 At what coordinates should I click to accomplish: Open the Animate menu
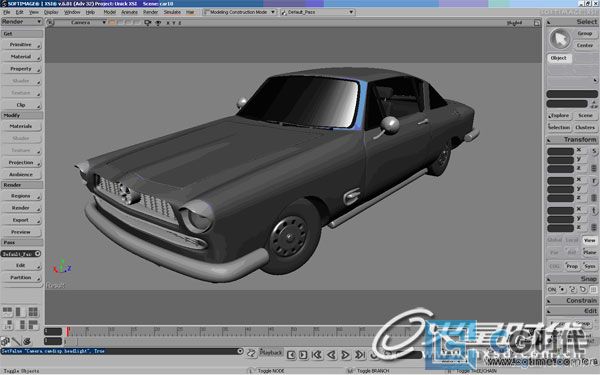pos(129,12)
